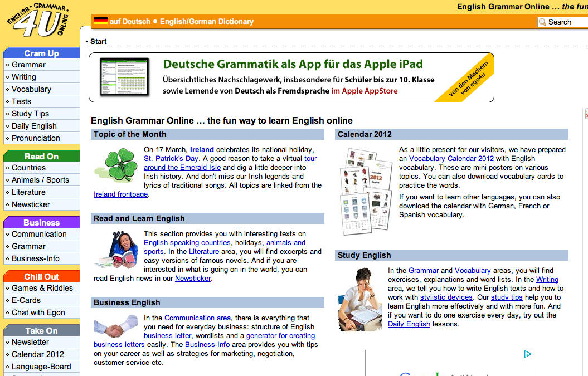Click the German flag icon
Image resolution: width=588 pixels, height=376 pixels.
[x=100, y=21]
